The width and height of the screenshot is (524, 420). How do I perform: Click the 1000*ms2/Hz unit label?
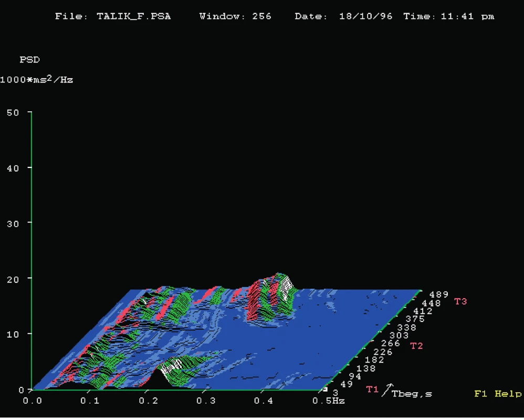pos(36,79)
